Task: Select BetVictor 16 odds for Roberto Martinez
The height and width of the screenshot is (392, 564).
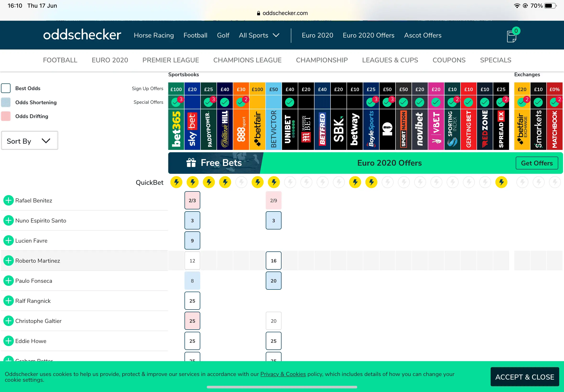Action: click(274, 261)
